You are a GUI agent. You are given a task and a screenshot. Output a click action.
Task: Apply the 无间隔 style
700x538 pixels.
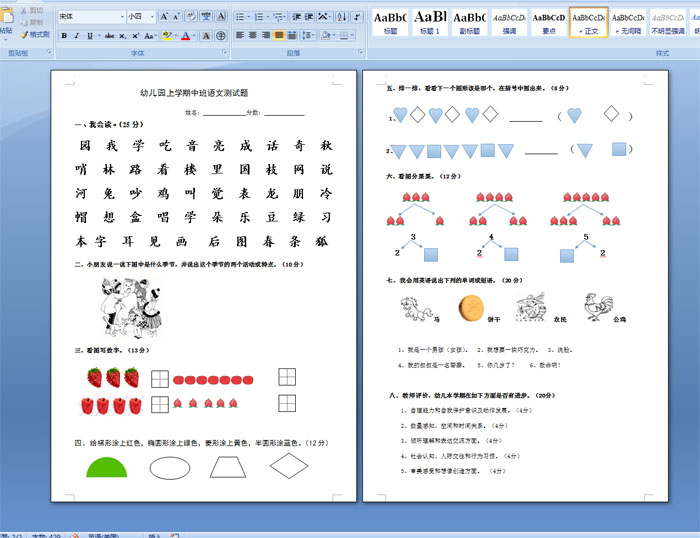click(628, 22)
